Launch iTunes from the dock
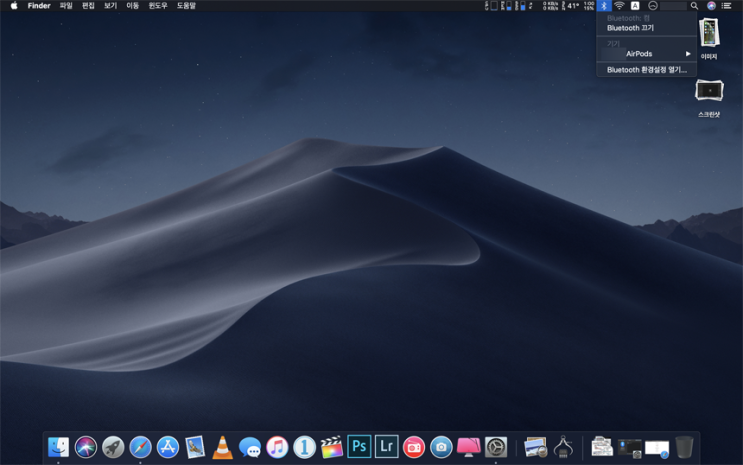 277,447
